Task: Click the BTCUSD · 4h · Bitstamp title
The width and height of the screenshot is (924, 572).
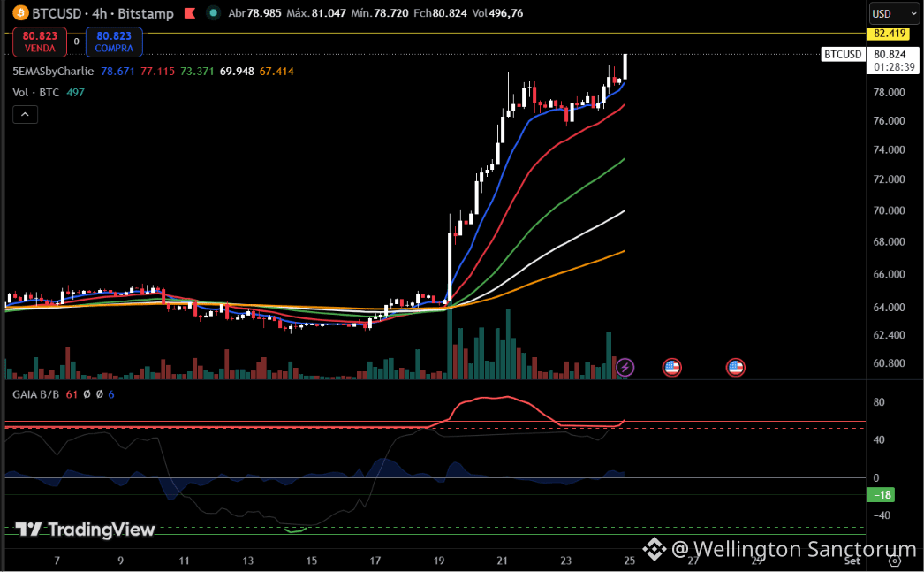Action: [102, 13]
